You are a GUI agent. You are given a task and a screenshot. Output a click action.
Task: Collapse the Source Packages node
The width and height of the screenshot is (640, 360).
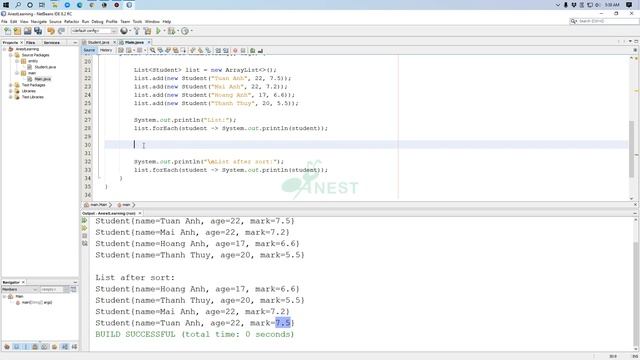pos(11,55)
